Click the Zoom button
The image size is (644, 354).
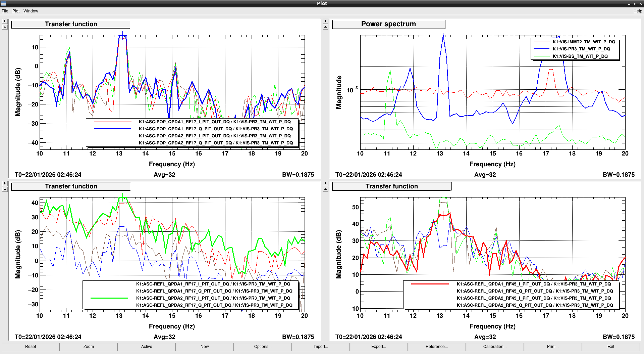[x=89, y=347]
